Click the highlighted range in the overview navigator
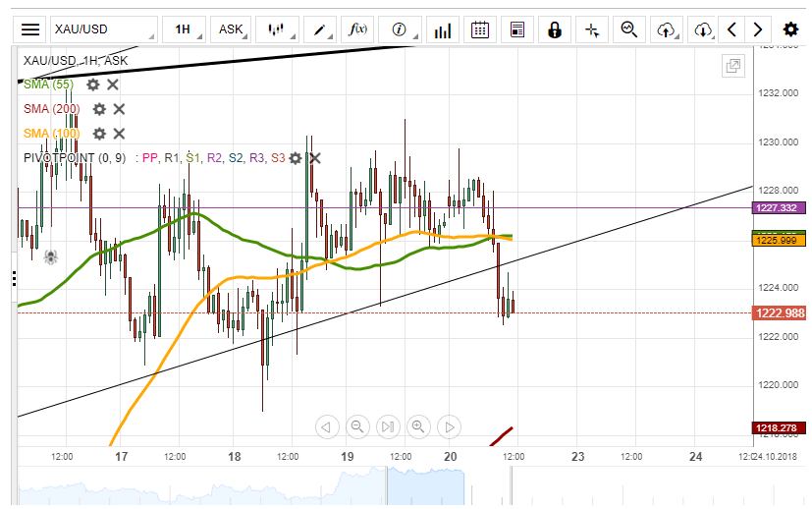Image resolution: width=812 pixels, height=509 pixels. point(426,486)
